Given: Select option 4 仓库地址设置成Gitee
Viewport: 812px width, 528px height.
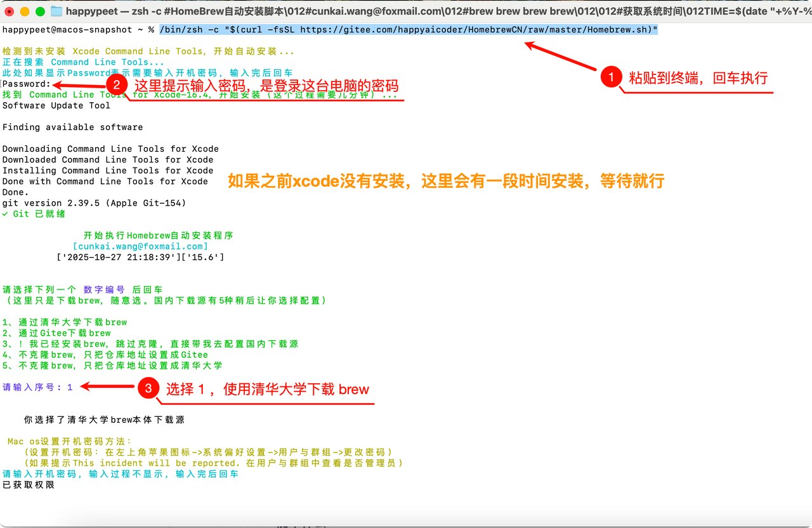Looking at the screenshot, I should point(105,355).
